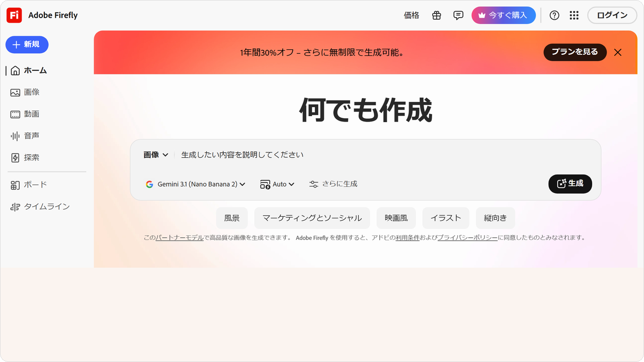Select the 縦向き suggestion chip
Image resolution: width=644 pixels, height=362 pixels.
coord(496,218)
